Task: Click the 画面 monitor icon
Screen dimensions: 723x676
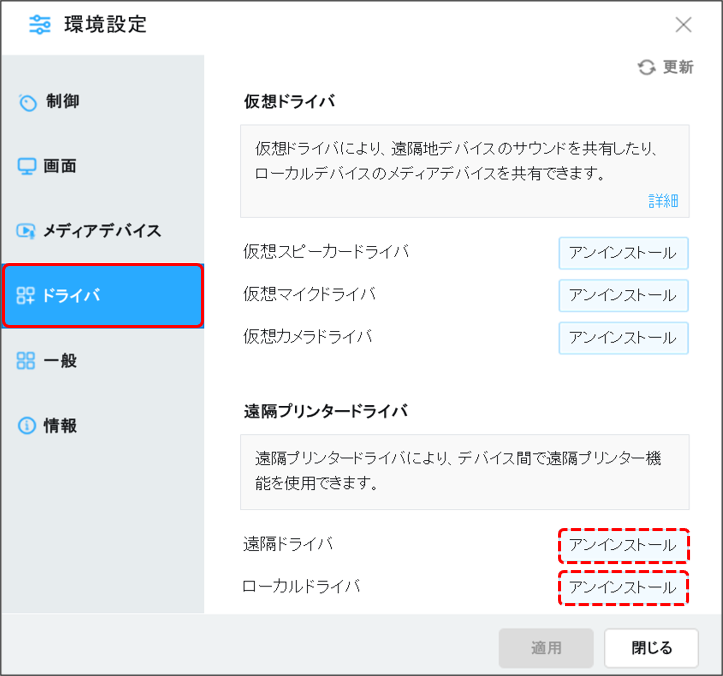Action: pos(27,166)
